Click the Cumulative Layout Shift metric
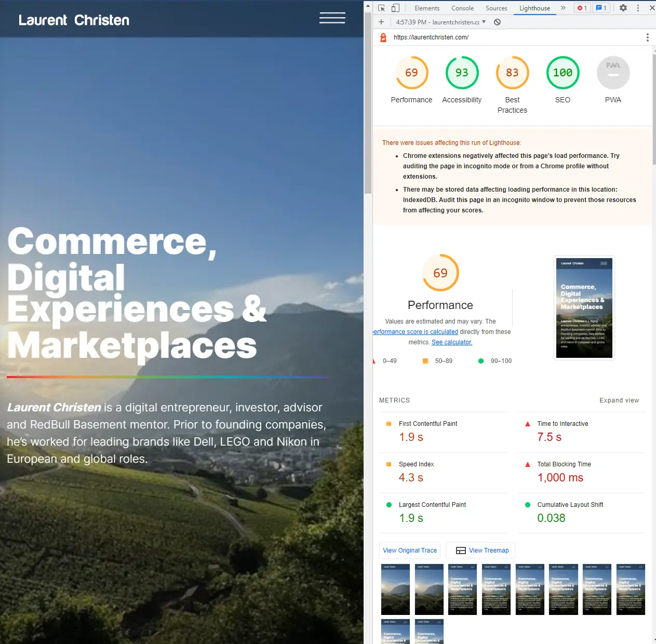Screen dimensions: 656x644 [x=582, y=513]
